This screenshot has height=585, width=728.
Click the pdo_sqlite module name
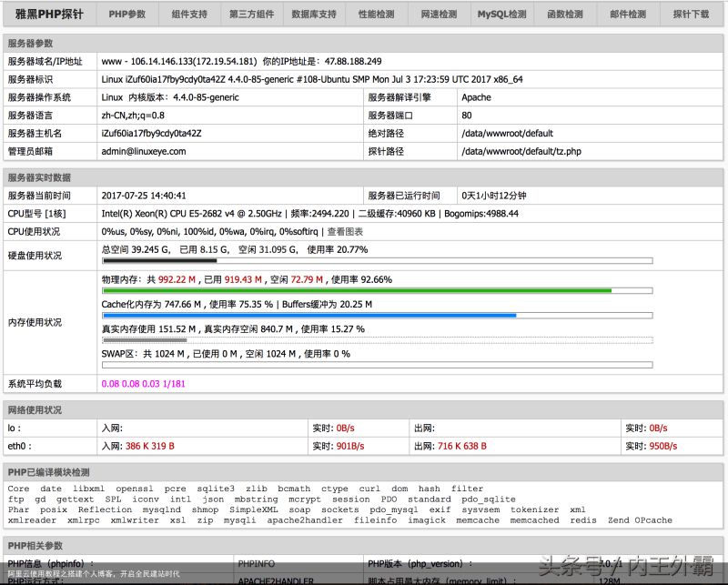[x=489, y=499]
